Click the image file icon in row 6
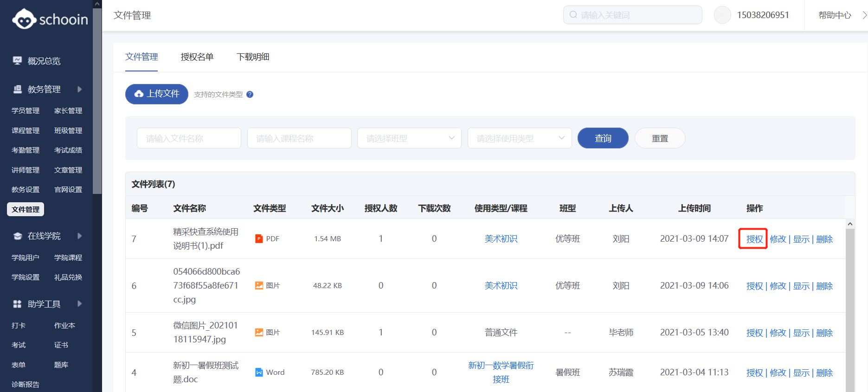This screenshot has width=868, height=392. pos(259,285)
